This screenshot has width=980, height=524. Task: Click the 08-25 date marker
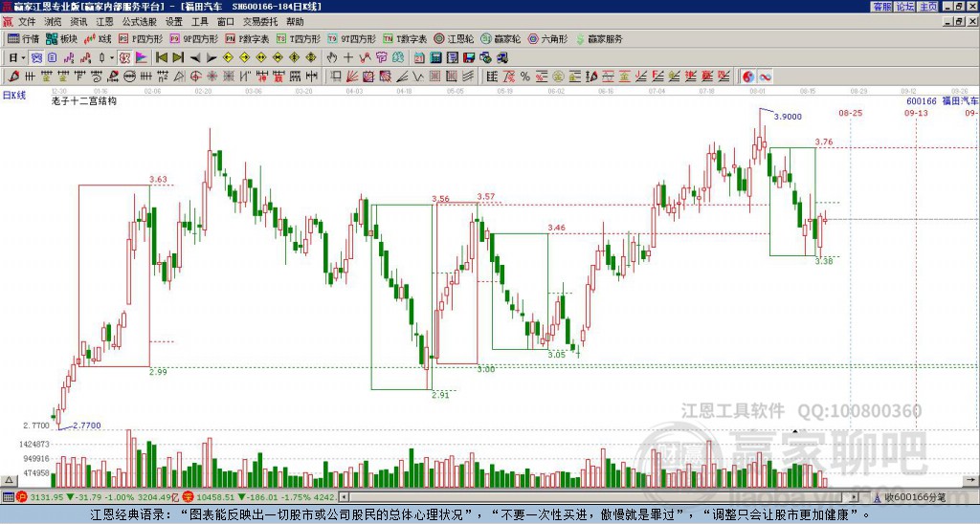coord(850,113)
